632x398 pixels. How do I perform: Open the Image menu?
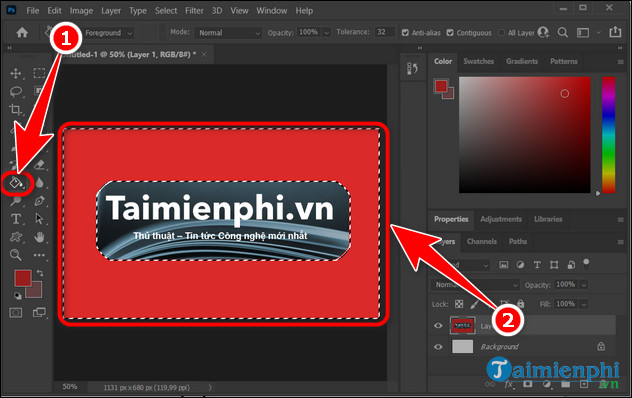point(81,10)
